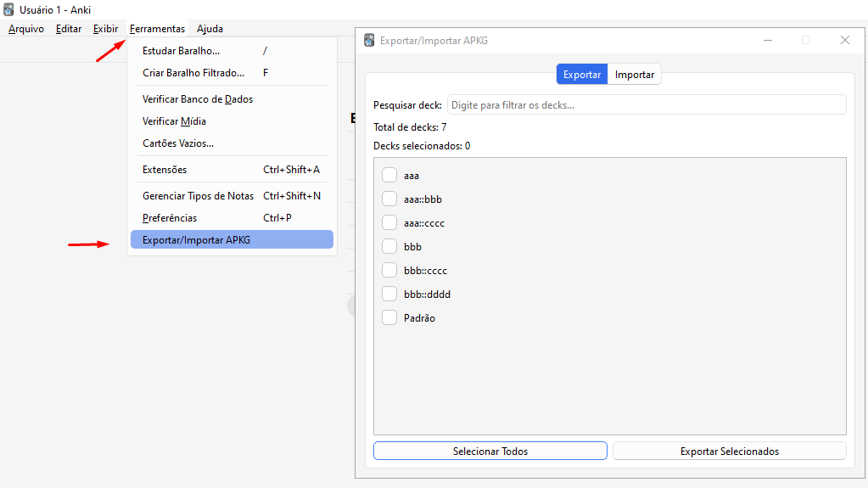Check the 'aaa' deck checkbox
The height and width of the screenshot is (488, 868).
tap(389, 176)
